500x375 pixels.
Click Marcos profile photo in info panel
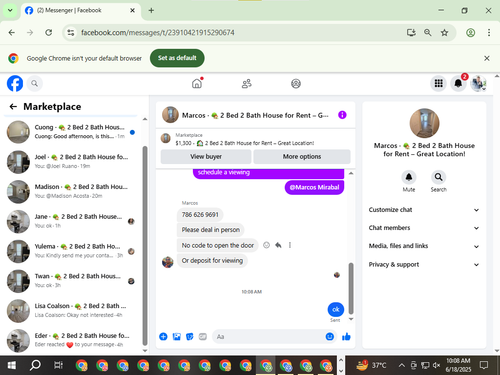(424, 123)
